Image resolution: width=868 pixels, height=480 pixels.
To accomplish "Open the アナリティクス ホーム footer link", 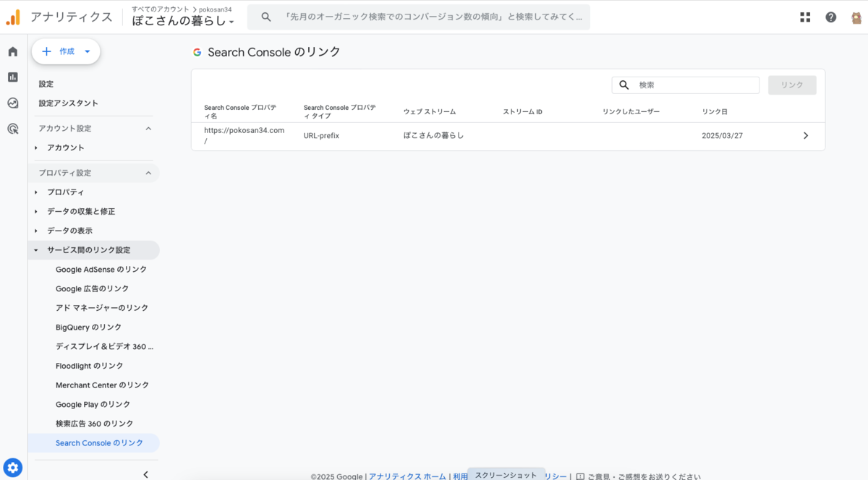I will click(407, 476).
